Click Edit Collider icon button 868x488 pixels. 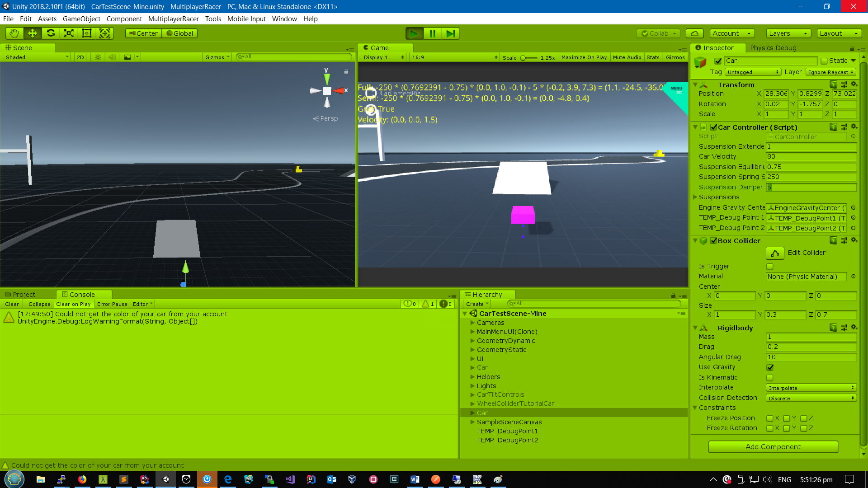click(775, 253)
